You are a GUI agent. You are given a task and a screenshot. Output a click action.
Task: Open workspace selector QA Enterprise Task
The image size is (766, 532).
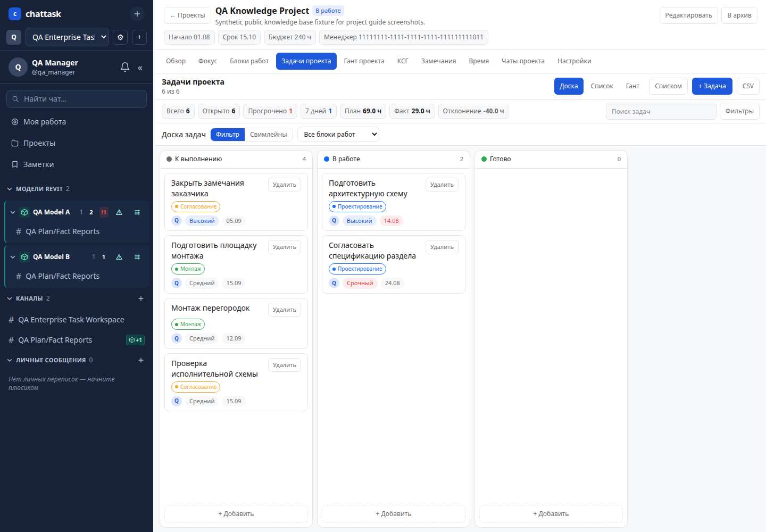tap(67, 37)
